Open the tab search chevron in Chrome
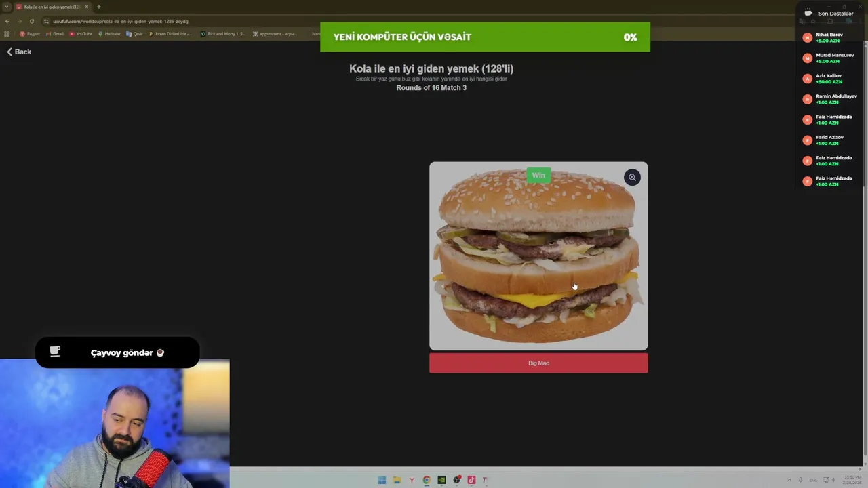868x488 pixels. click(6, 7)
